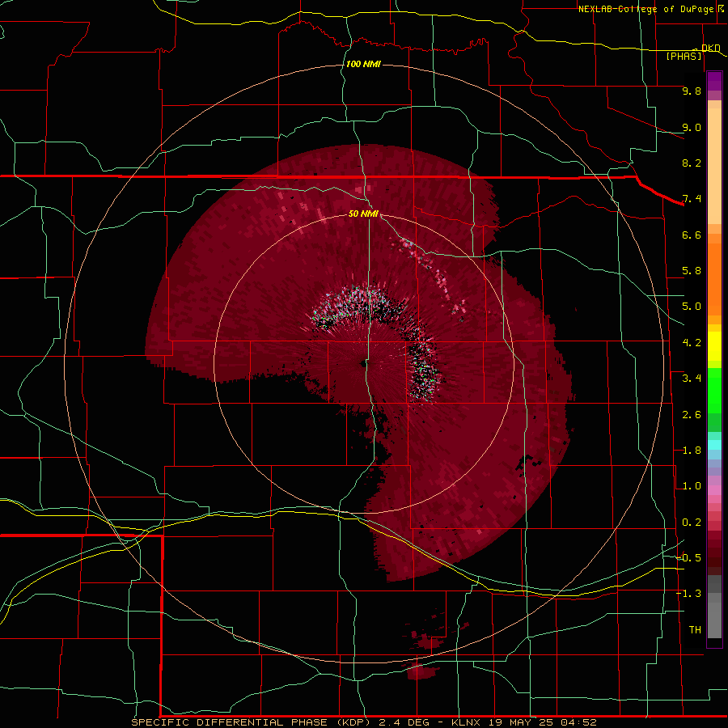Click the 50 NMI range ring label

pos(363,214)
